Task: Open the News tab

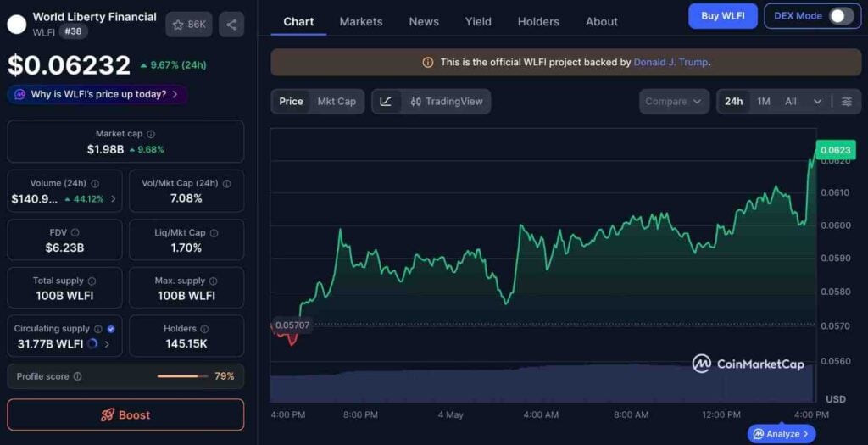Action: [424, 21]
